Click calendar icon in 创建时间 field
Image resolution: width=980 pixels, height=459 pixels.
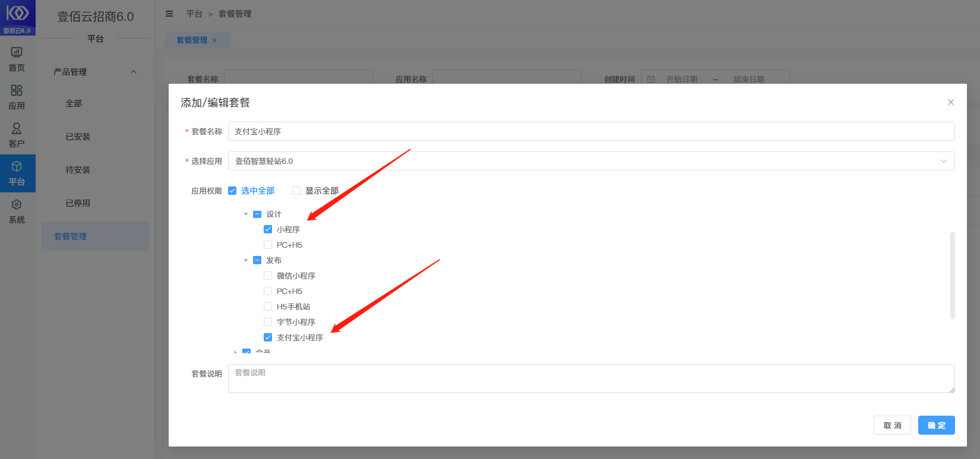click(651, 79)
